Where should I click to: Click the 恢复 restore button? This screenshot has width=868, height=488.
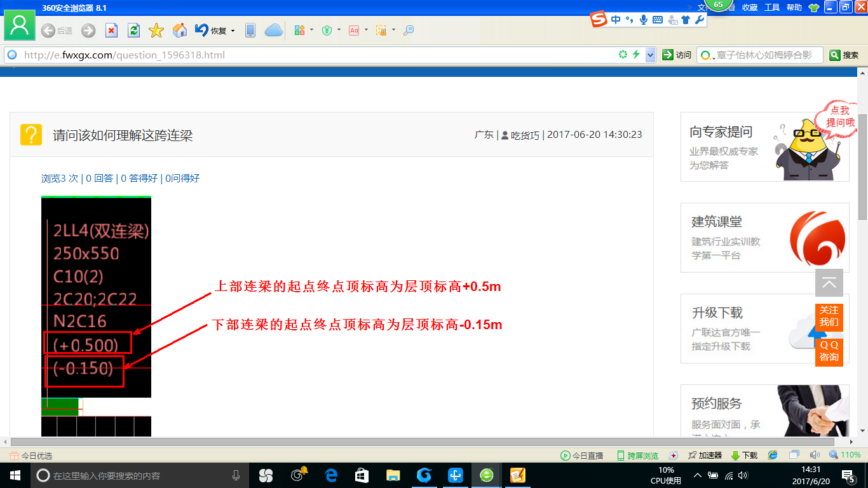[x=210, y=30]
